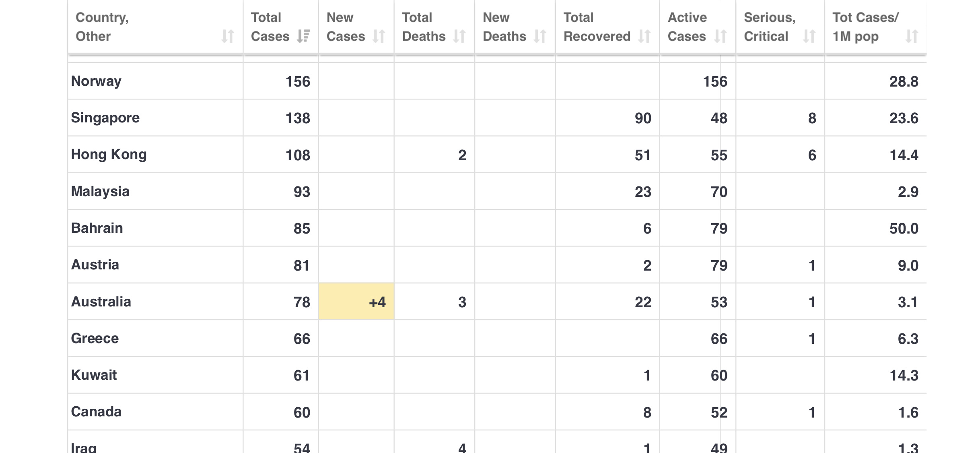Image resolution: width=980 pixels, height=453 pixels.
Task: Click the sort arrows in the Total Recovered header
Action: coord(644,36)
